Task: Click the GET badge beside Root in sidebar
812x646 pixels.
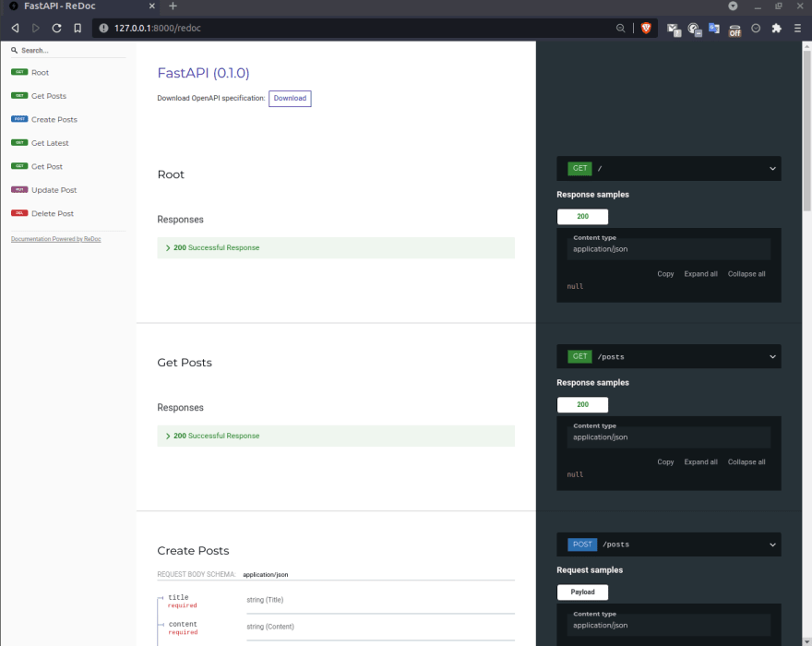Action: [19, 72]
